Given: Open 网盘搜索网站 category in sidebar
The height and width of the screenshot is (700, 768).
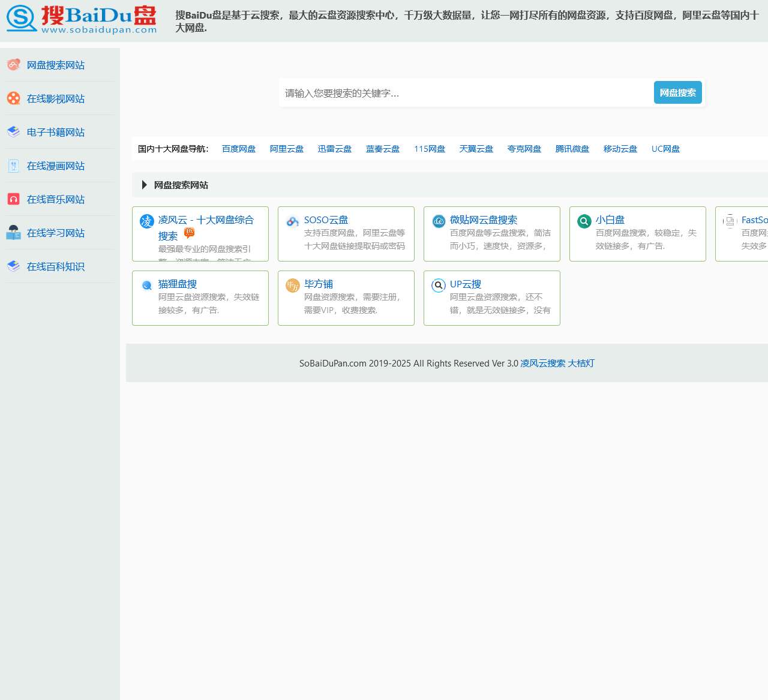Looking at the screenshot, I should (56, 65).
